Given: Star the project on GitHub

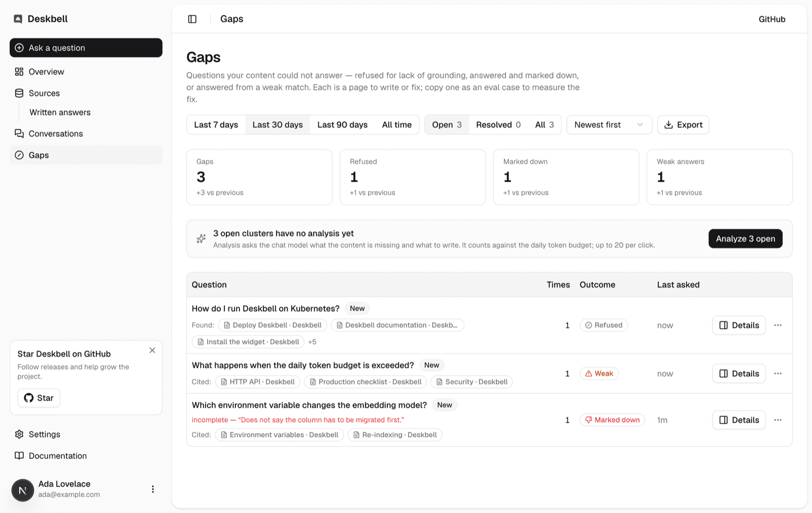Looking at the screenshot, I should (x=39, y=398).
